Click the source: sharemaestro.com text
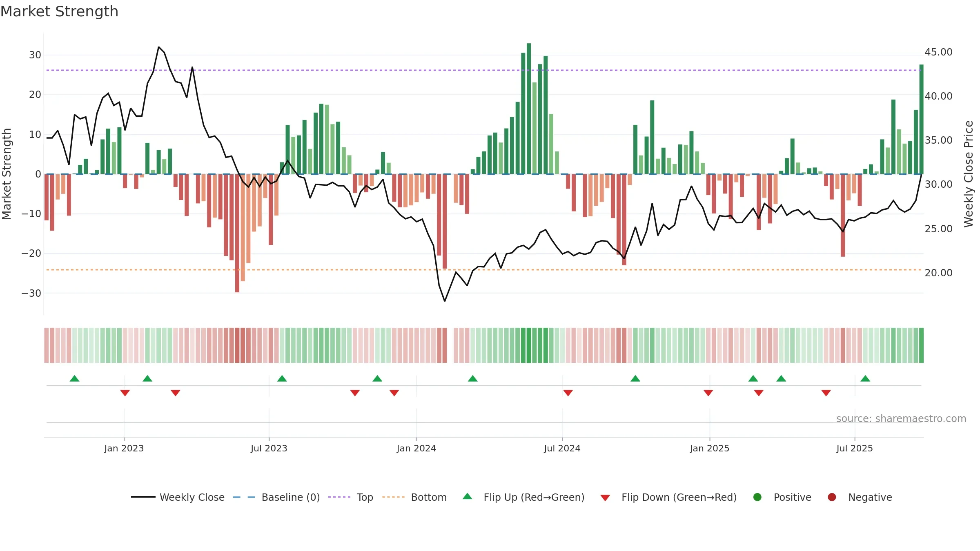The image size is (980, 551). pos(901,419)
